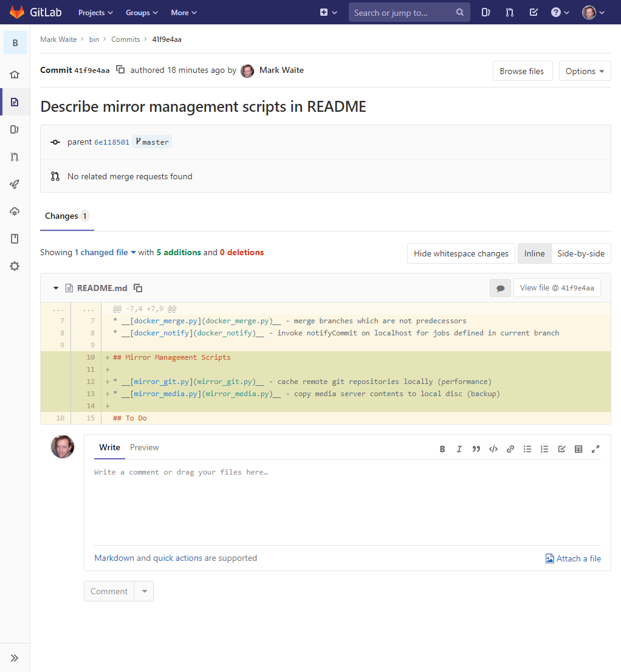The width and height of the screenshot is (621, 672).
Task: Expand the Projects menu in navbar
Action: point(95,12)
